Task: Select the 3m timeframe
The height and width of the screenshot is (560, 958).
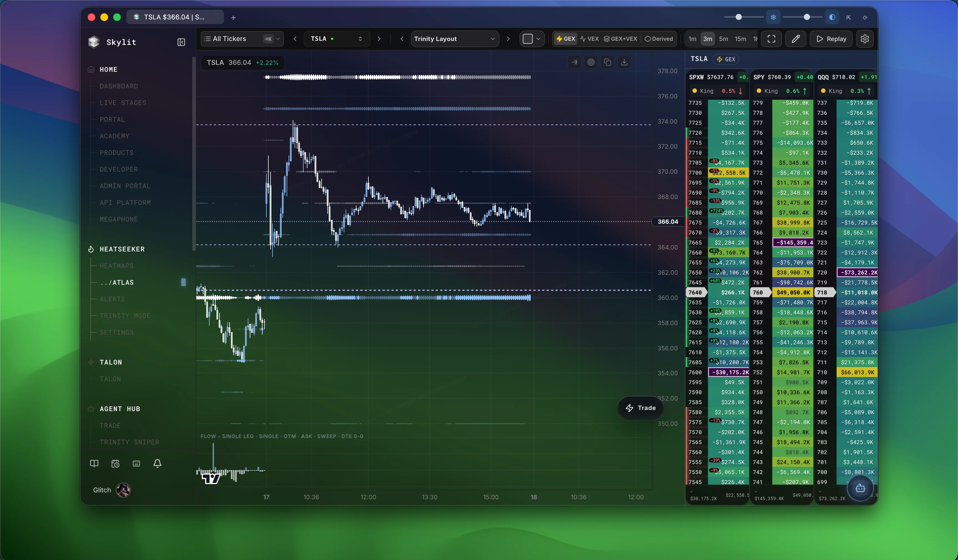Action: pyautogui.click(x=707, y=39)
